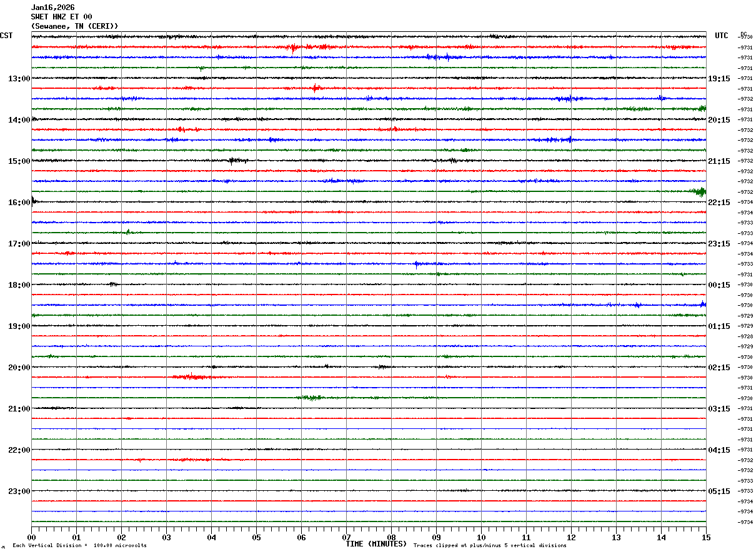Click minute 11 on the time axis

(x=526, y=537)
